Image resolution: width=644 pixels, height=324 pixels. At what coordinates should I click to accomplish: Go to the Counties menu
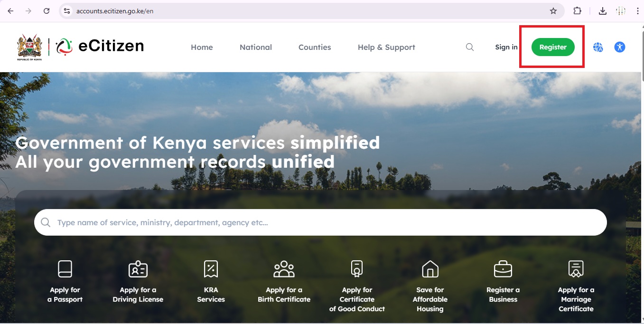coord(315,47)
